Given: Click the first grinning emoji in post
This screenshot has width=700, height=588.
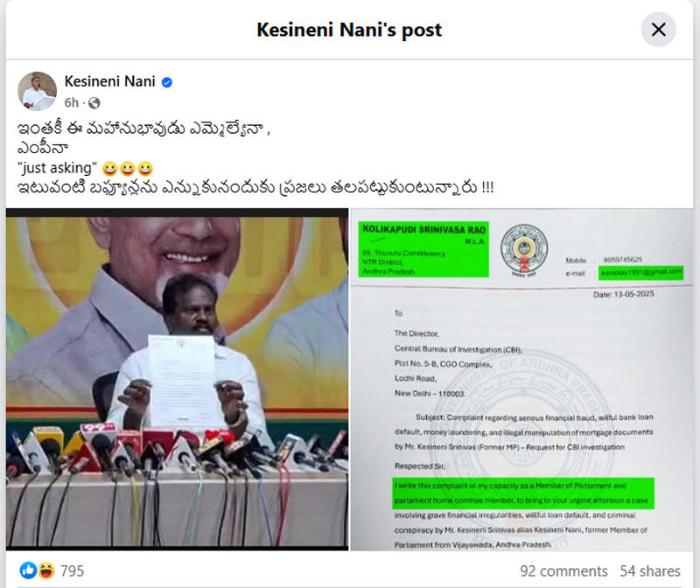Looking at the screenshot, I should pyautogui.click(x=109, y=169).
